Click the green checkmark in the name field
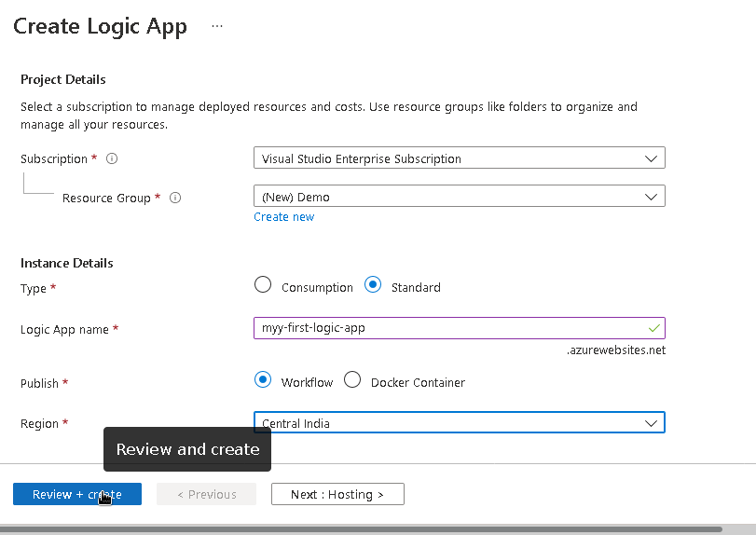756x535 pixels. (x=654, y=328)
